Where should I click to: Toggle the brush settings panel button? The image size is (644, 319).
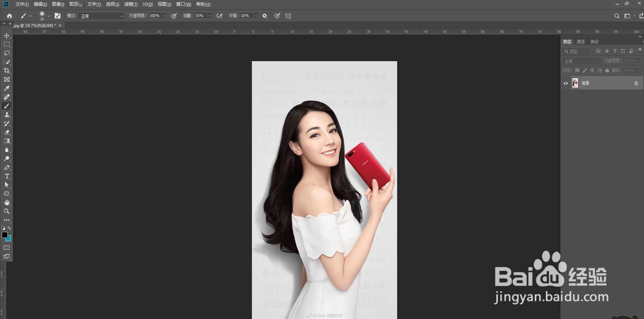point(58,16)
